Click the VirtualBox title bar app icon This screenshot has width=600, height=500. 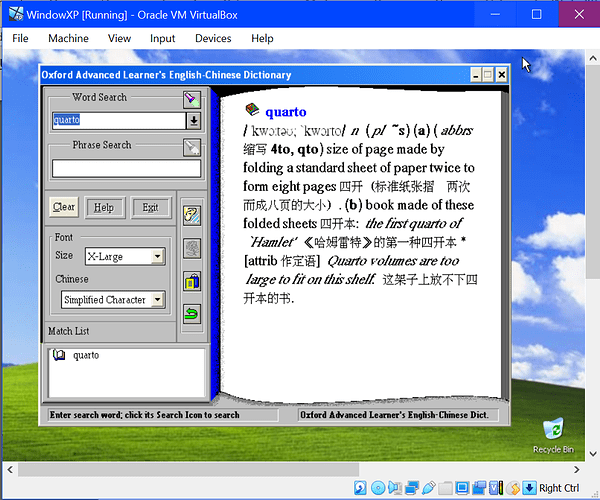(x=16, y=15)
